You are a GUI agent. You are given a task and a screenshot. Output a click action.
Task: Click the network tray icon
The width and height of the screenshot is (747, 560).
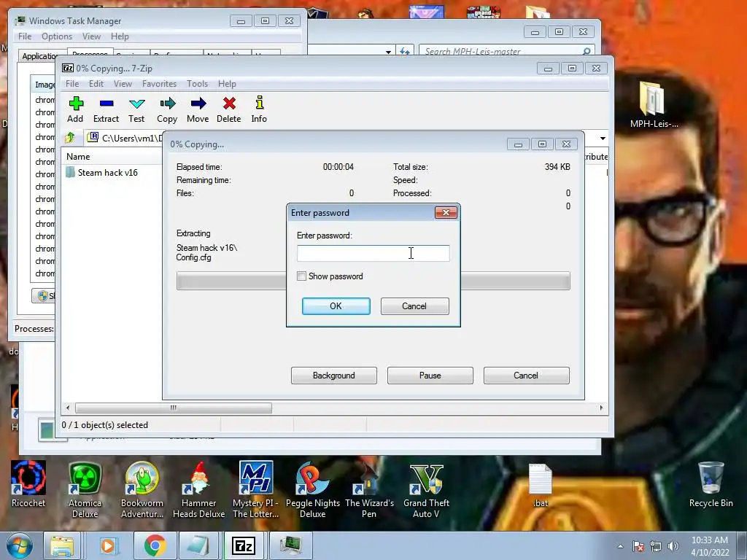point(656,546)
